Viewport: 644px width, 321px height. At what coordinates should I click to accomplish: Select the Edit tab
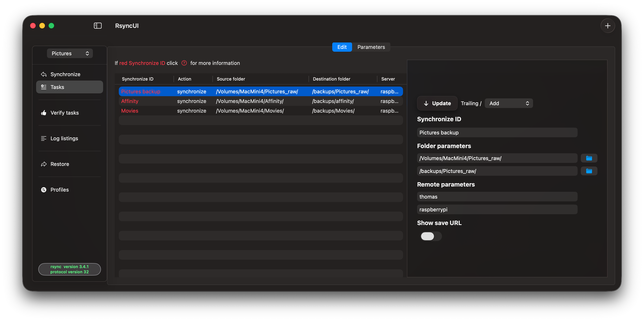pos(342,47)
